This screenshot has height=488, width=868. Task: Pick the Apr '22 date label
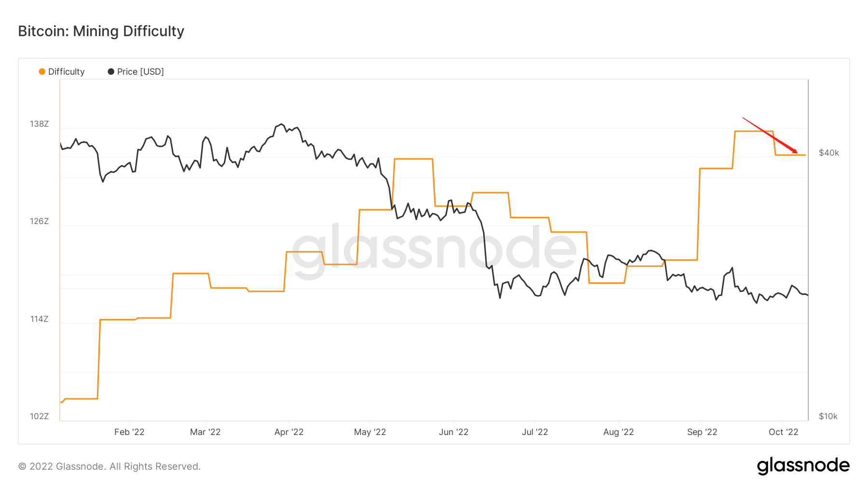pos(289,432)
